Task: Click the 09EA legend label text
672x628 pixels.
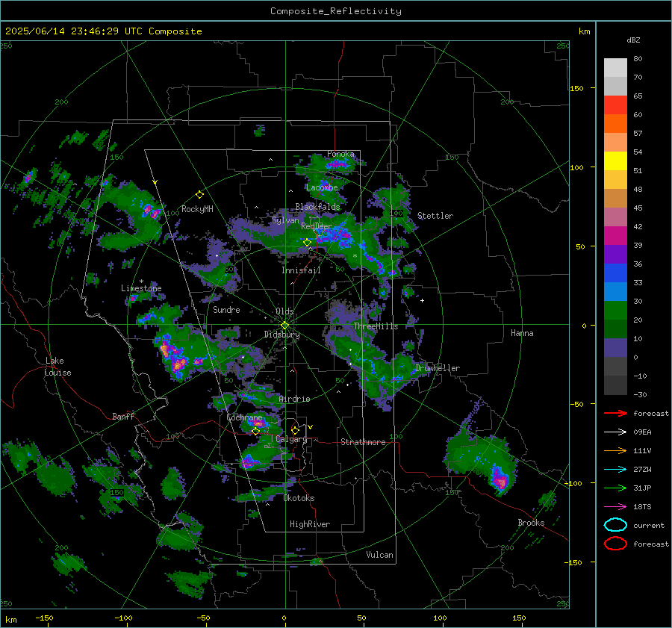Action: 642,432
